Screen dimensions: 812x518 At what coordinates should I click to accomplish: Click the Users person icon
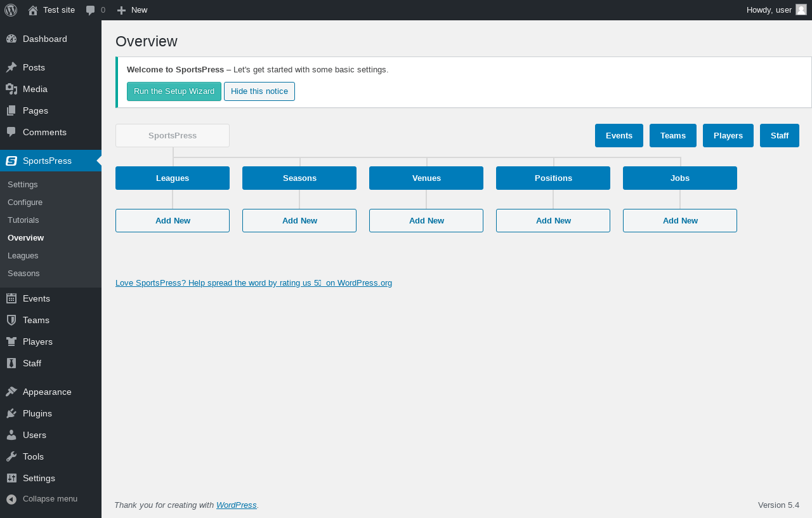(11, 435)
